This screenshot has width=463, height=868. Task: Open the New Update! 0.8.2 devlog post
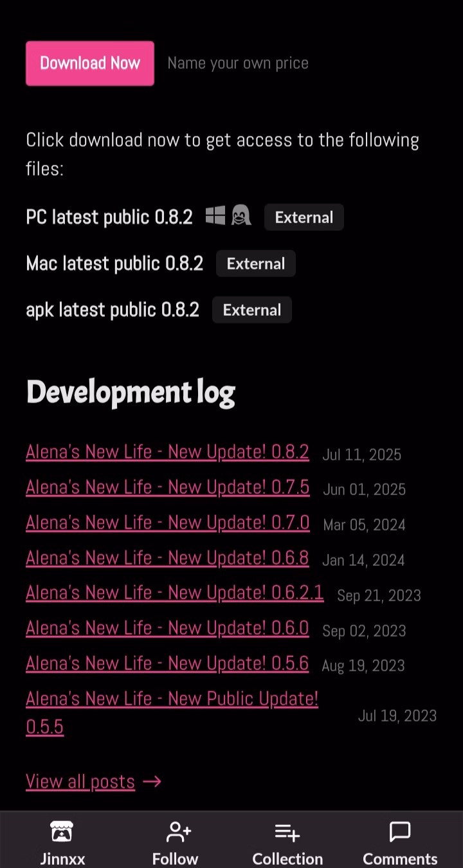tap(167, 452)
